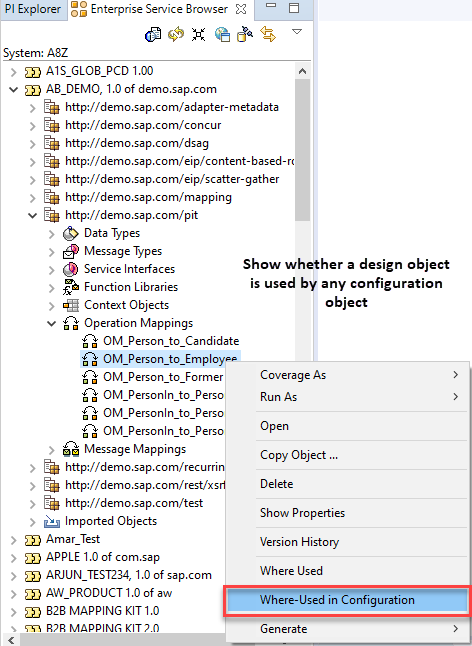Click the Service Interfaces icon

(x=70, y=269)
